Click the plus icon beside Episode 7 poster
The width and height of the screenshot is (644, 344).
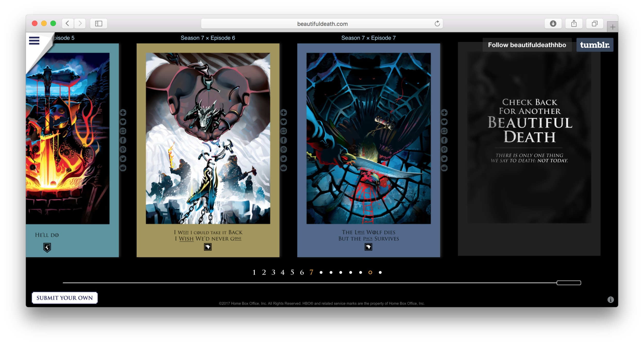click(444, 113)
